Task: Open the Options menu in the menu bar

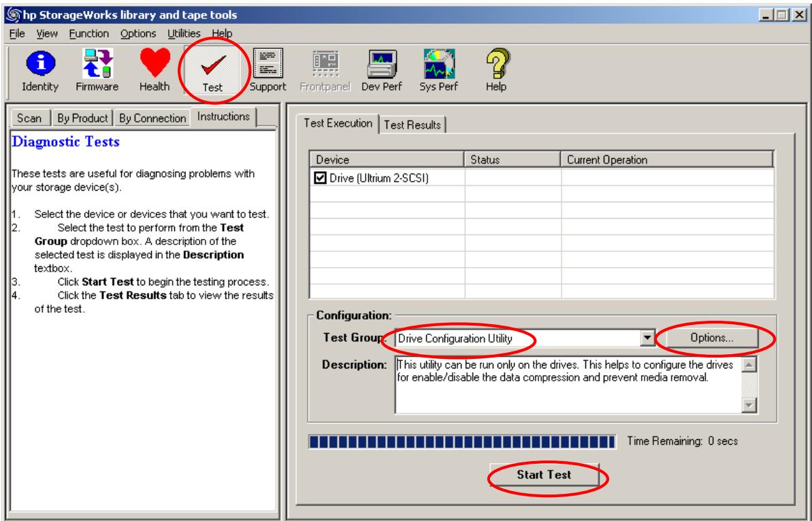Action: 137,33
